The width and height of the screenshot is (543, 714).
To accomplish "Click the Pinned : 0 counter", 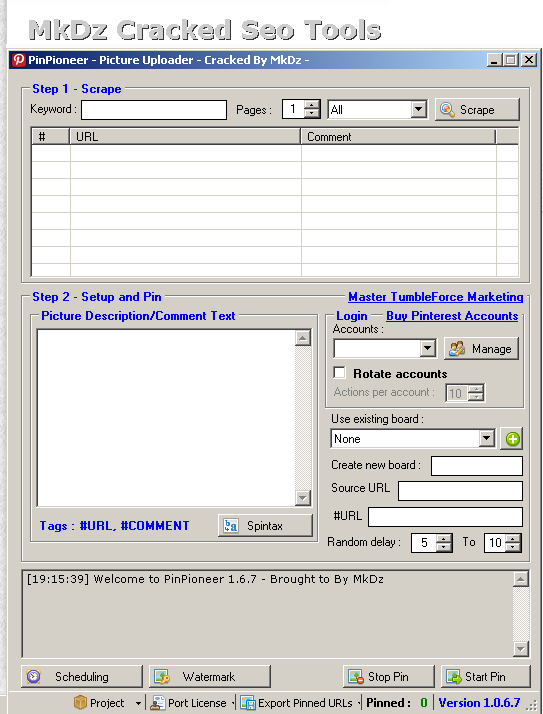I will coord(397,703).
